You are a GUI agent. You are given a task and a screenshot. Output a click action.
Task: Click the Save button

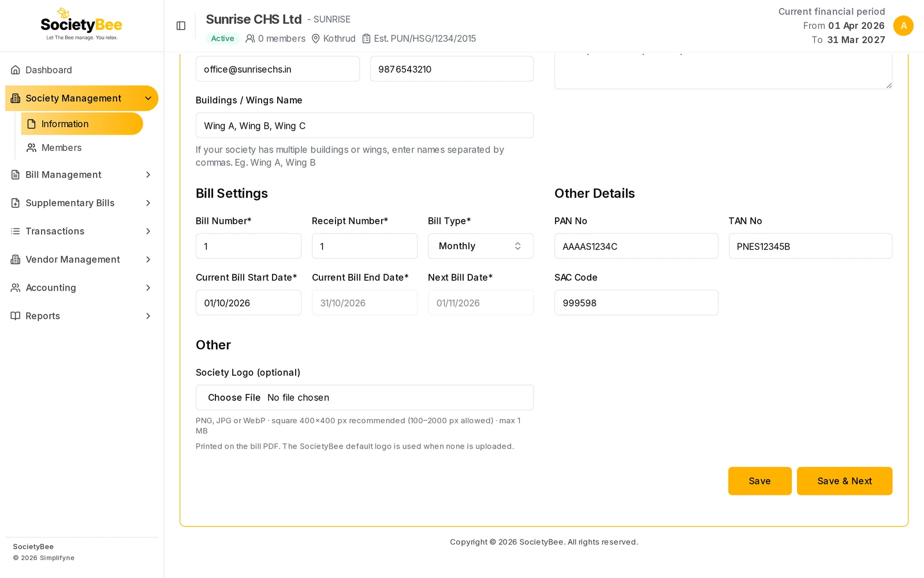[x=759, y=481]
